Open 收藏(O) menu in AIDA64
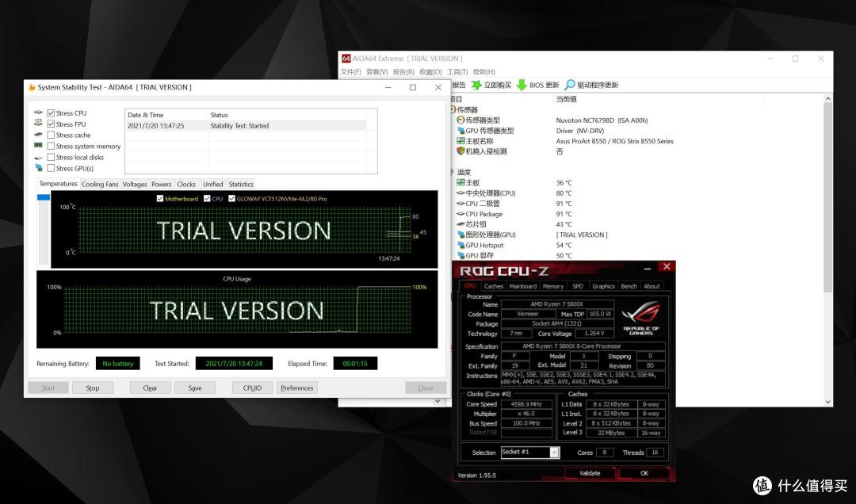The image size is (856, 504). pyautogui.click(x=430, y=72)
